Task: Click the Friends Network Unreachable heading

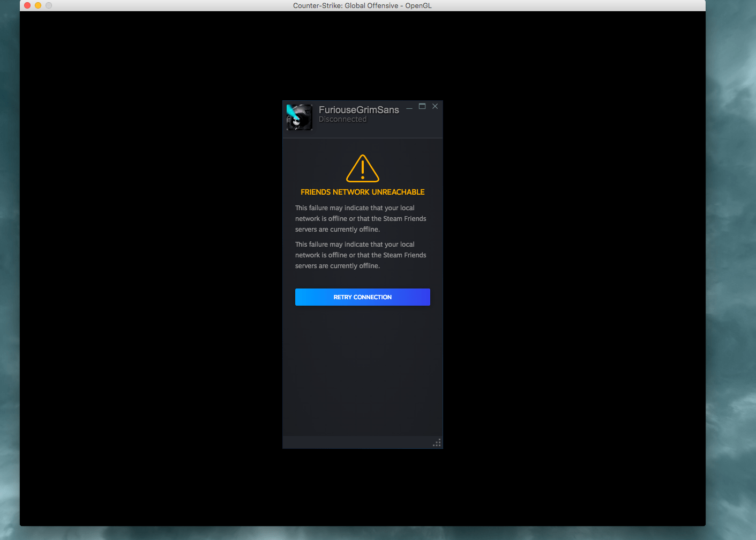Action: coord(363,192)
